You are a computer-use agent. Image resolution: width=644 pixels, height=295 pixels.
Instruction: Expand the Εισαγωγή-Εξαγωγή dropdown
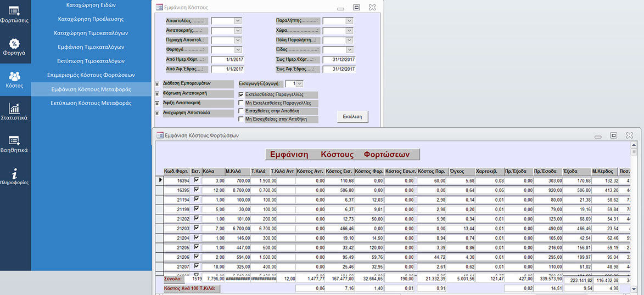(299, 84)
